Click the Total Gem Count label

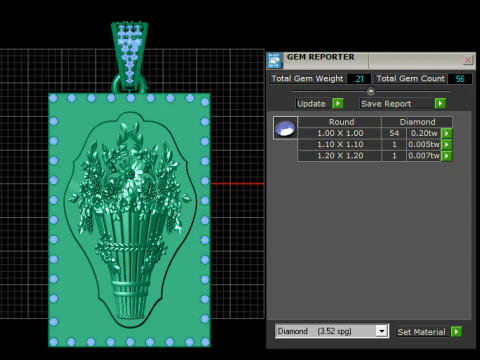click(411, 79)
